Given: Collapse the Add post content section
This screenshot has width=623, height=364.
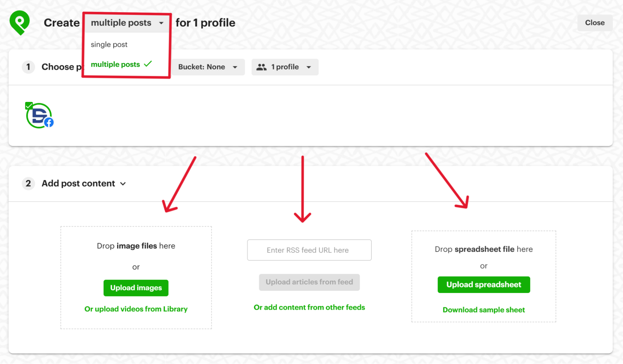Looking at the screenshot, I should click(123, 184).
